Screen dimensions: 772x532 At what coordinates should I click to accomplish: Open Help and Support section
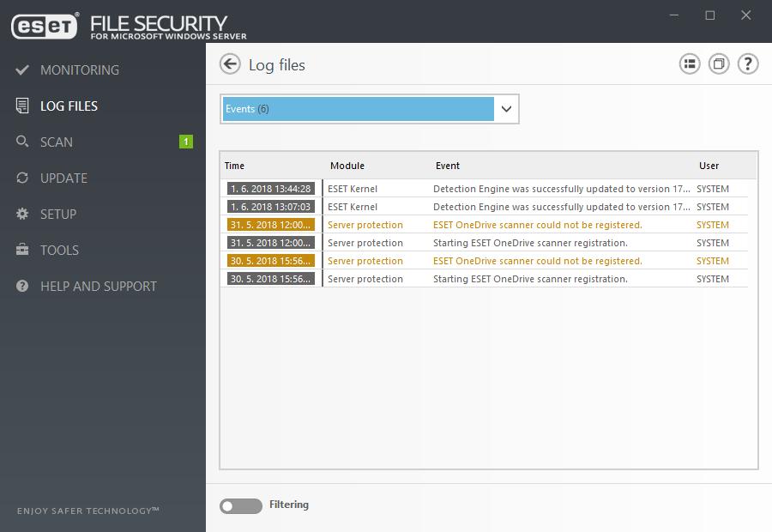coord(99,287)
